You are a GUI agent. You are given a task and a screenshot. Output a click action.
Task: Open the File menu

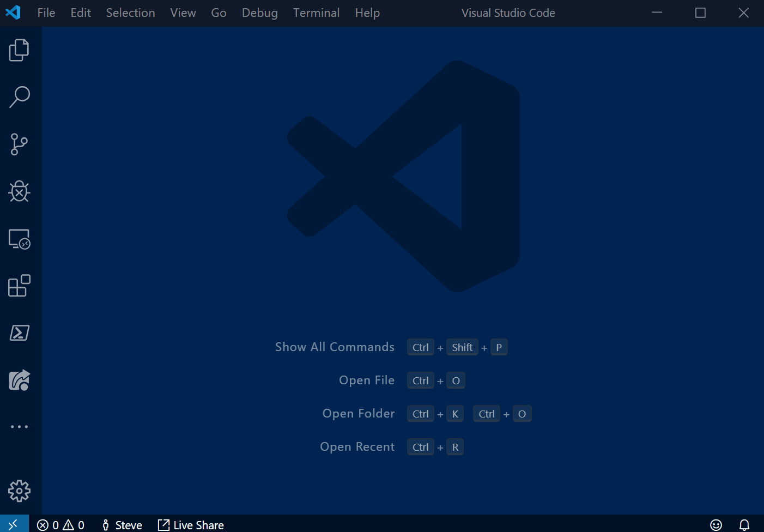click(46, 13)
